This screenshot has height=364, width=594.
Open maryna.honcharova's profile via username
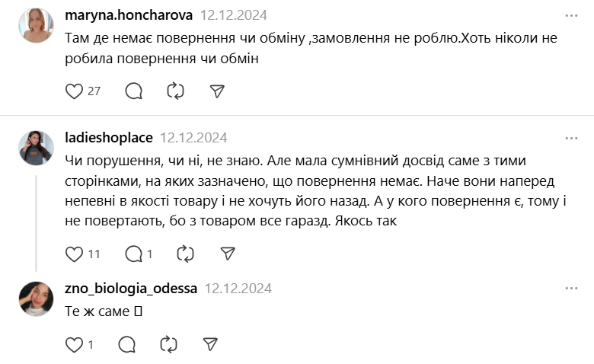point(129,15)
